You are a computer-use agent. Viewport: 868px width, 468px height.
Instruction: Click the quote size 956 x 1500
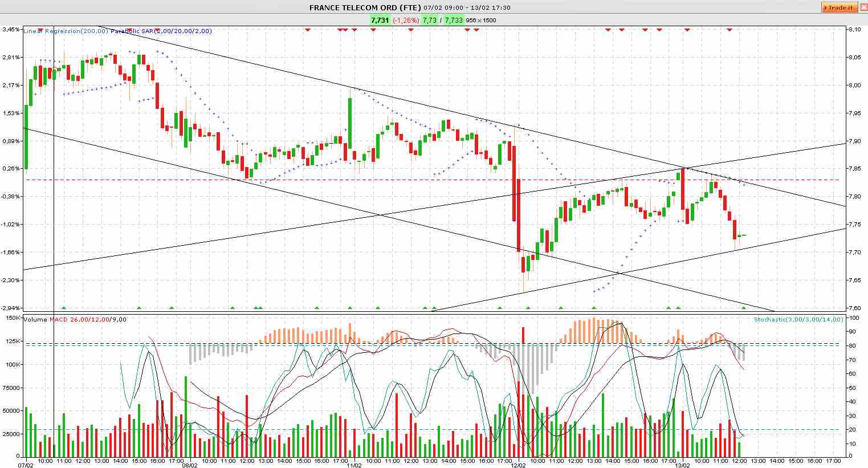click(481, 20)
